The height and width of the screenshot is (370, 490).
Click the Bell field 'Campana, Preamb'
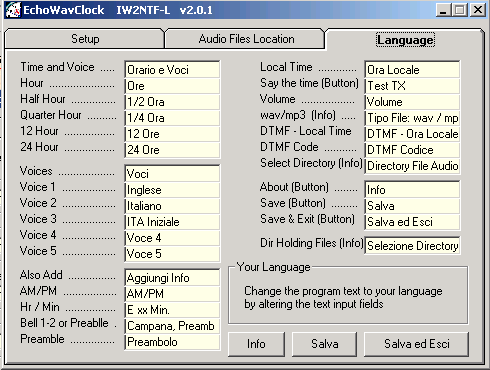coord(172,326)
